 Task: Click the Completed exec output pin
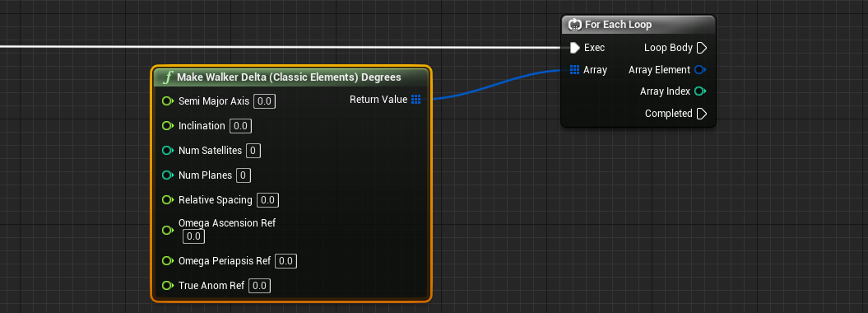tap(701, 114)
